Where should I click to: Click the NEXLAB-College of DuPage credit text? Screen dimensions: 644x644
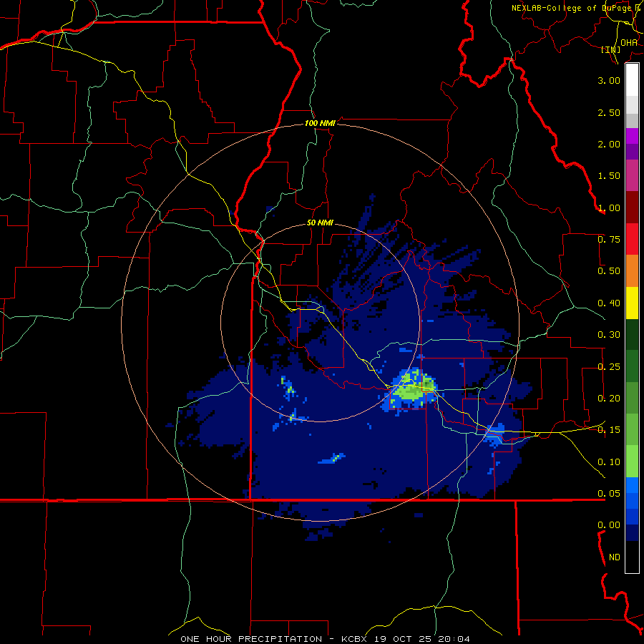577,8
